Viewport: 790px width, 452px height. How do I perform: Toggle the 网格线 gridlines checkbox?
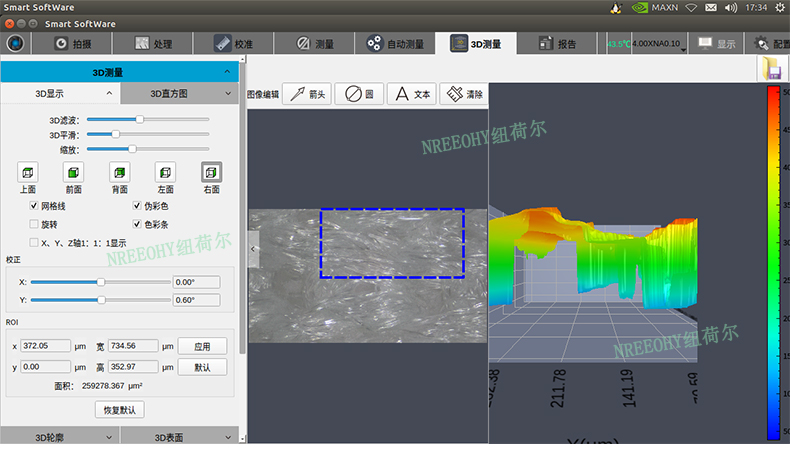[34, 206]
